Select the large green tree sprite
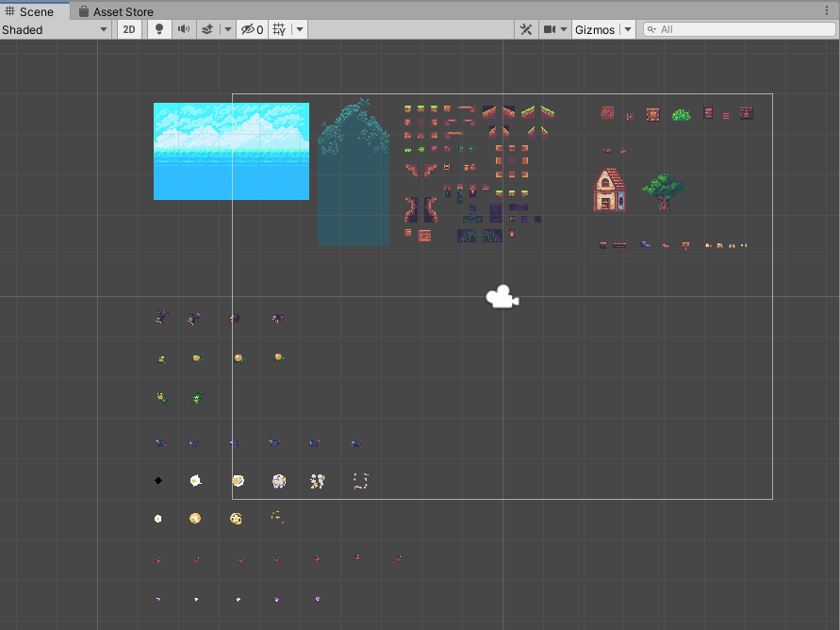This screenshot has width=840, height=630. tap(663, 191)
